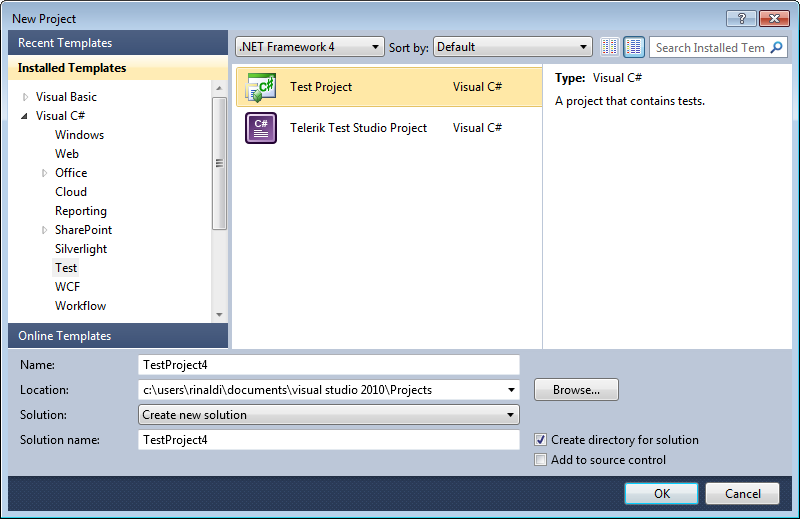Open the Recent Templates section
Image resolution: width=800 pixels, height=519 pixels.
tap(118, 42)
